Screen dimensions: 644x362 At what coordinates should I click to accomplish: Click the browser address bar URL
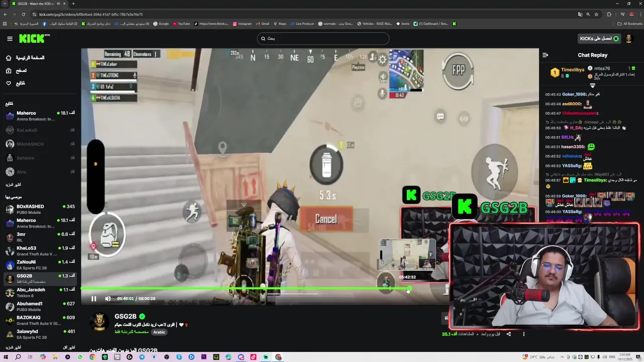[x=91, y=15]
